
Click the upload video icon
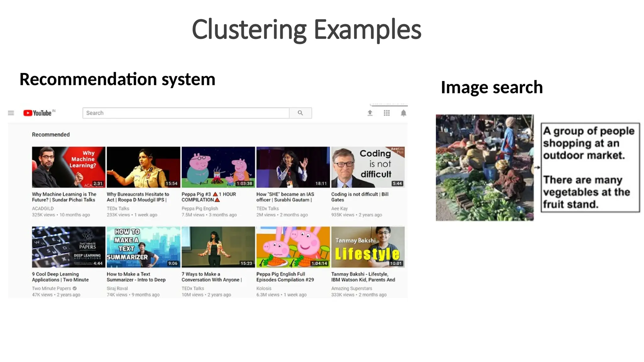click(x=370, y=113)
